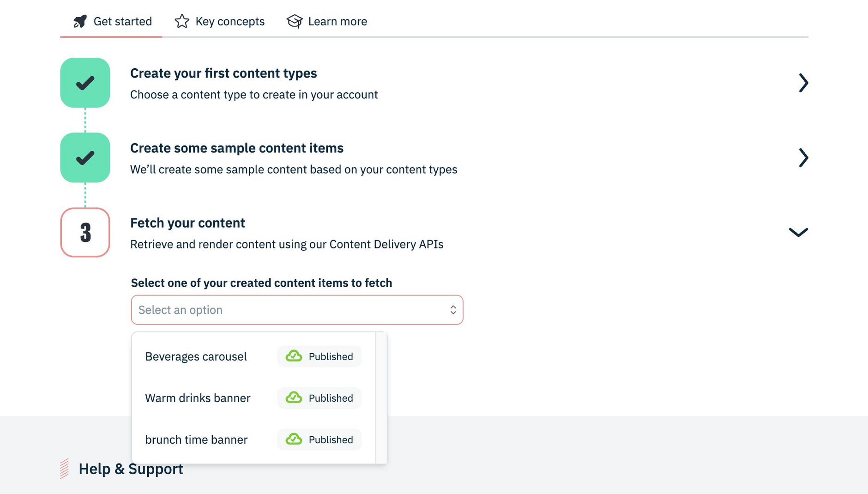This screenshot has width=868, height=494.
Task: Click the rocket icon beside Get started
Action: (80, 21)
